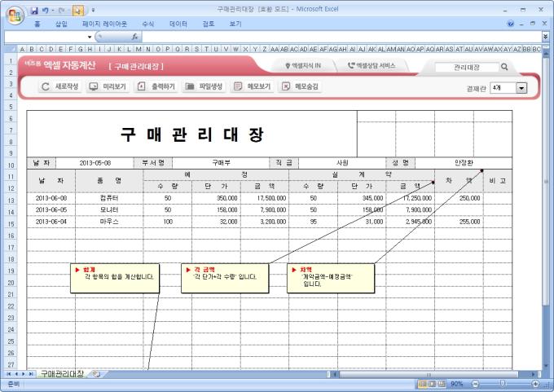Screen dimensions: 554x392
Task: Select the 컴퓨터 item cell
Action: pyautogui.click(x=109, y=198)
